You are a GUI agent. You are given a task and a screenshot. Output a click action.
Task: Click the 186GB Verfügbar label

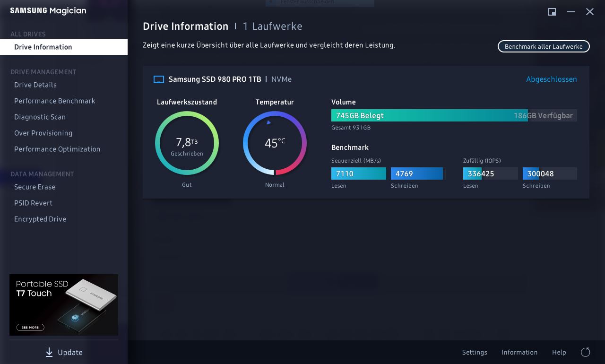543,115
